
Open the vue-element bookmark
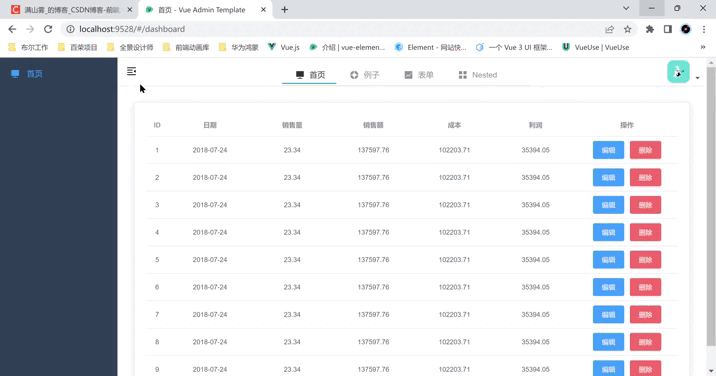[347, 48]
